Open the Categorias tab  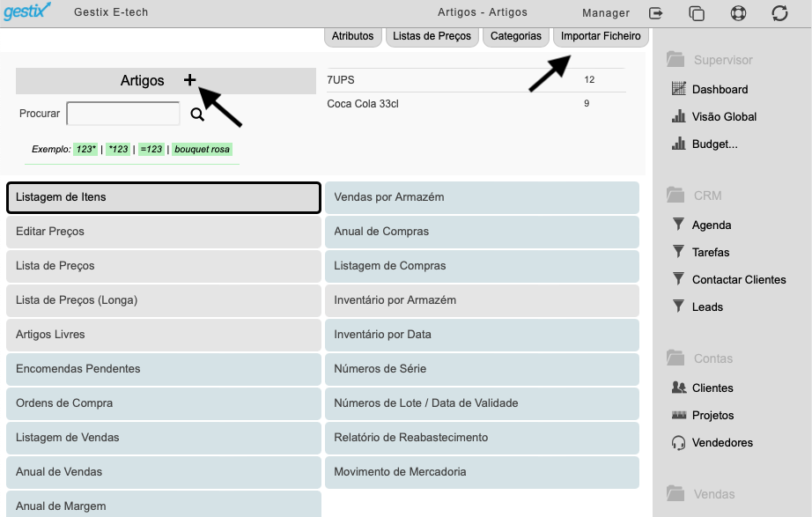[x=516, y=36]
